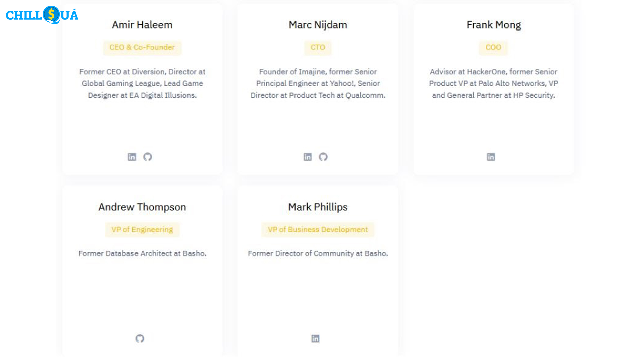Open Mark Phillips's LinkedIn icon
Viewport: 644px width, 362px height.
[315, 339]
